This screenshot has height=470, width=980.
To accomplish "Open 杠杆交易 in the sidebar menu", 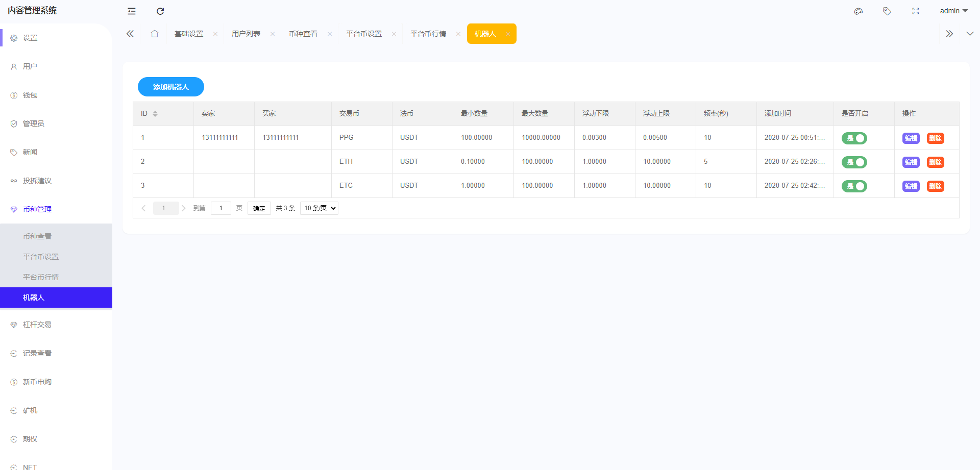I will [x=37, y=325].
